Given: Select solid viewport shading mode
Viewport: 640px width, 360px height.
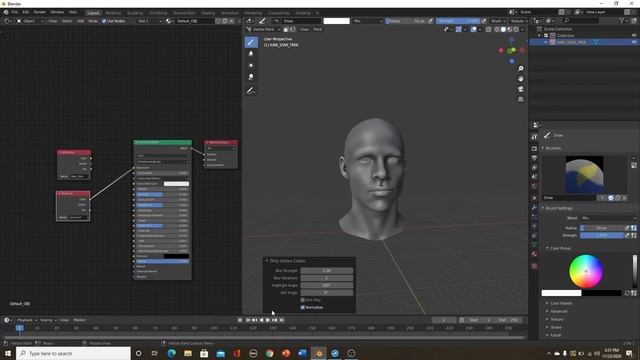Looking at the screenshot, I should [503, 29].
